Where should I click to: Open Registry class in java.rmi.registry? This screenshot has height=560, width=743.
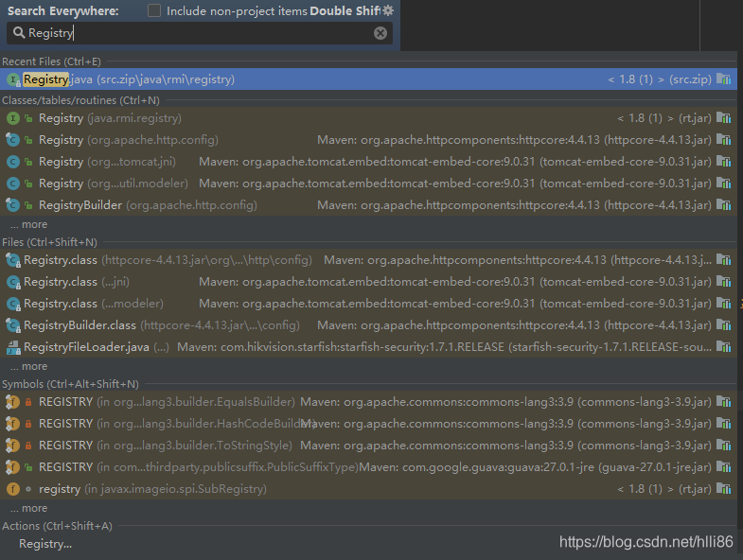point(368,118)
